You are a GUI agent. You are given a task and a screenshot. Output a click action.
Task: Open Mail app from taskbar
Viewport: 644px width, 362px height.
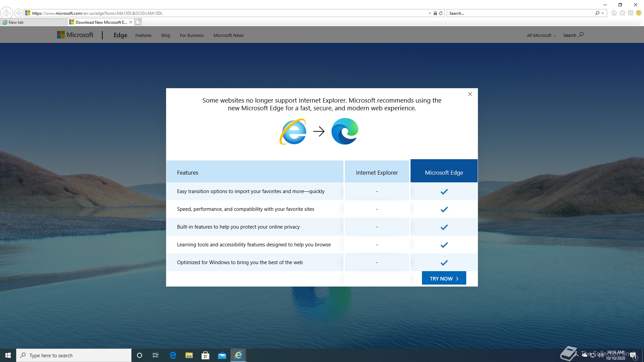222,355
